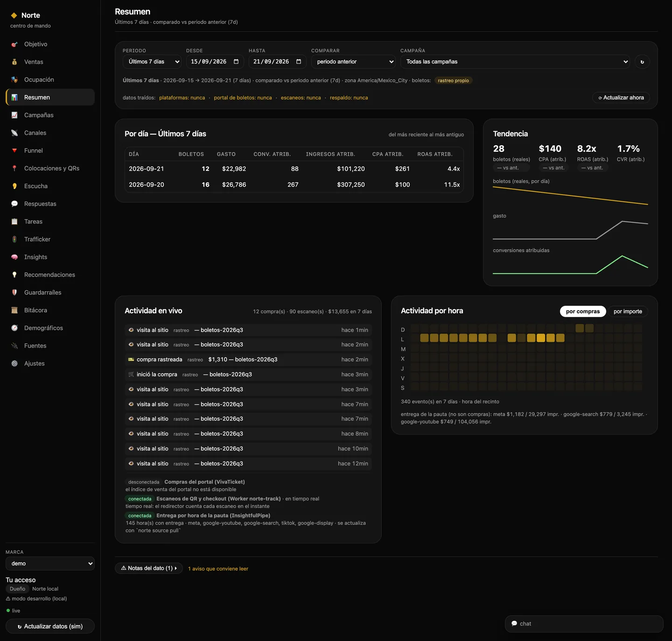The height and width of the screenshot is (641, 672).
Task: Click the boletos yellow trend line
Action: click(x=570, y=196)
